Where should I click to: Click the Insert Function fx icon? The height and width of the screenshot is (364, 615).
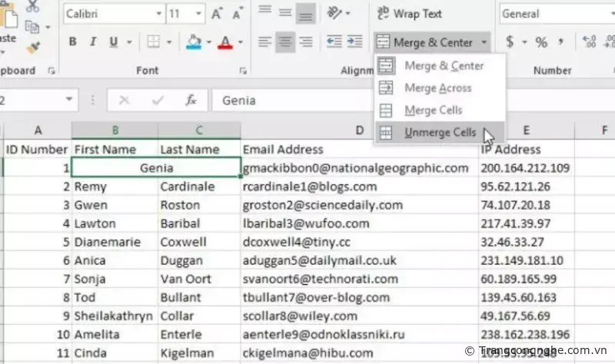[191, 101]
